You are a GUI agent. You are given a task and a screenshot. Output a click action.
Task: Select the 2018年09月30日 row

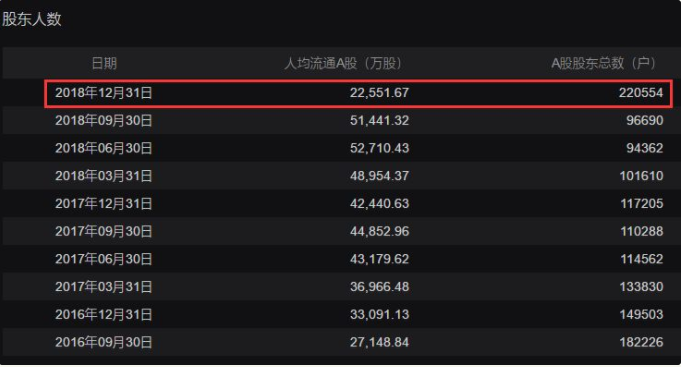340,121
